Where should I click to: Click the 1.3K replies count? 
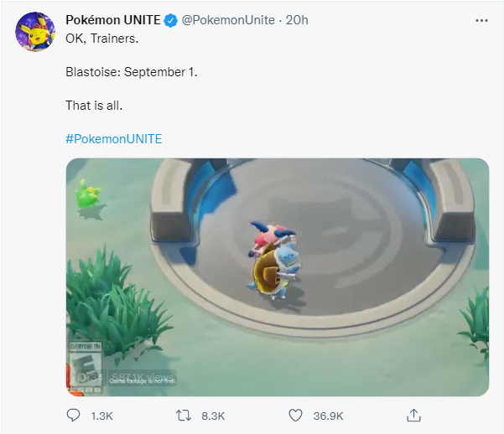pos(101,416)
